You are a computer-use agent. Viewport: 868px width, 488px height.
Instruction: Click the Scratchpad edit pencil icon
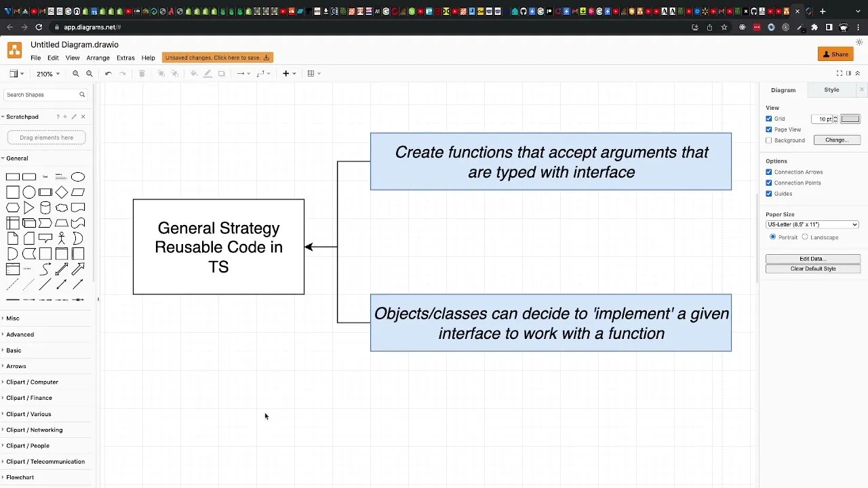point(74,117)
